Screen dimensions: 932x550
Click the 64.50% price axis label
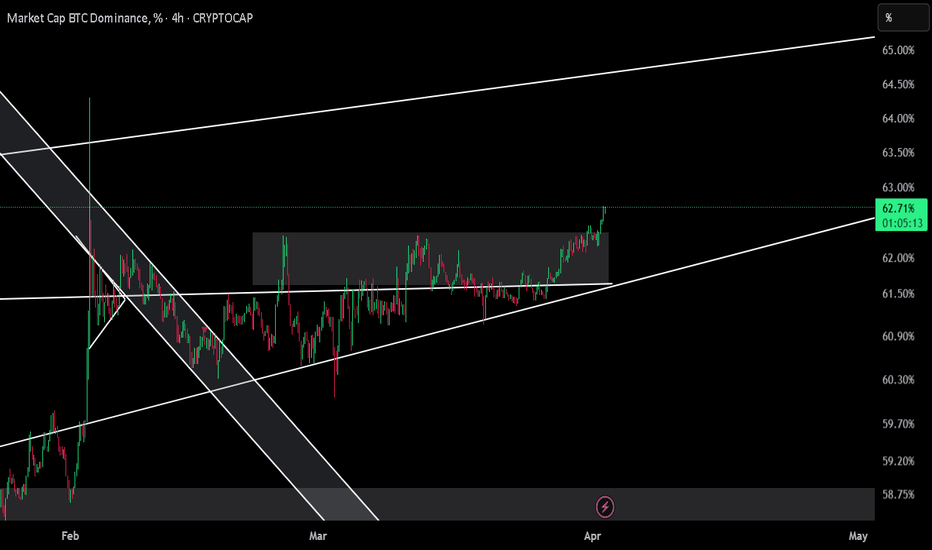898,84
